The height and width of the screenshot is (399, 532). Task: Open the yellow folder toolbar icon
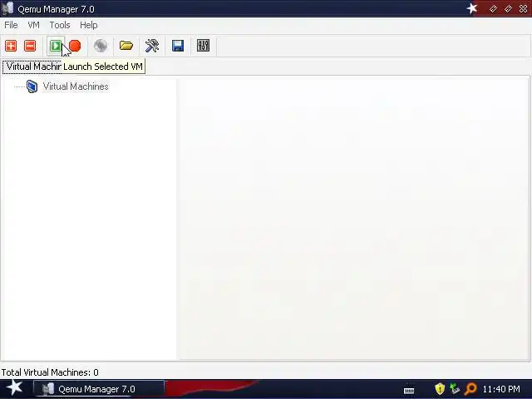click(x=126, y=46)
